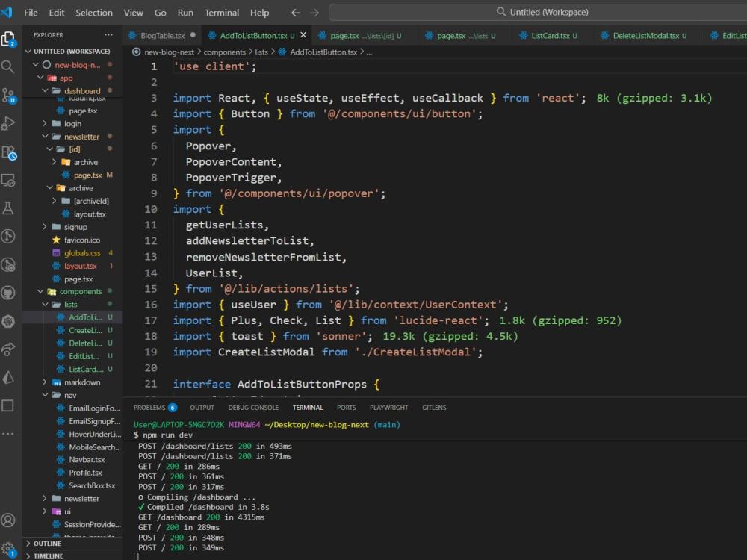Open the File menu
The height and width of the screenshot is (560, 747).
coord(31,13)
